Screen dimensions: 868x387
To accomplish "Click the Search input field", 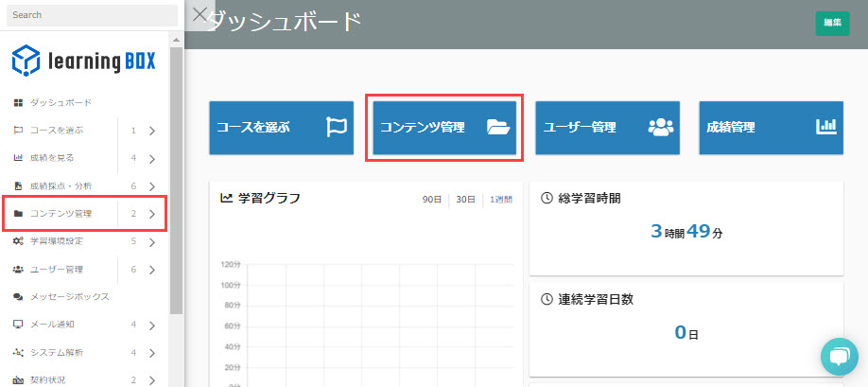I will click(x=91, y=15).
